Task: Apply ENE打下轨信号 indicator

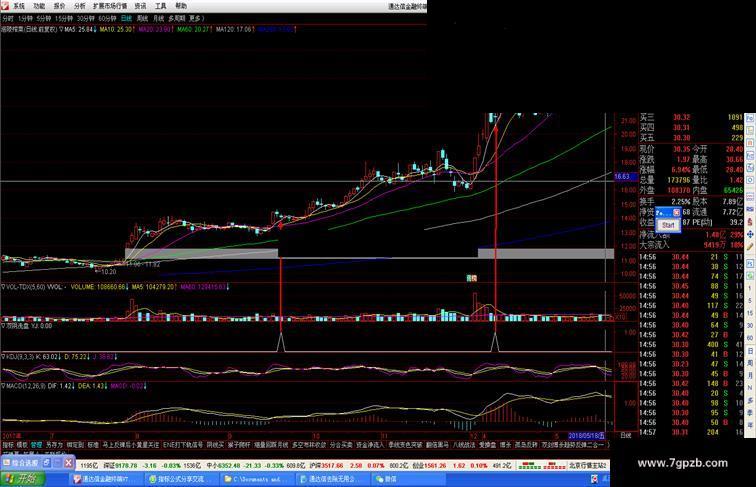Action: point(183,445)
